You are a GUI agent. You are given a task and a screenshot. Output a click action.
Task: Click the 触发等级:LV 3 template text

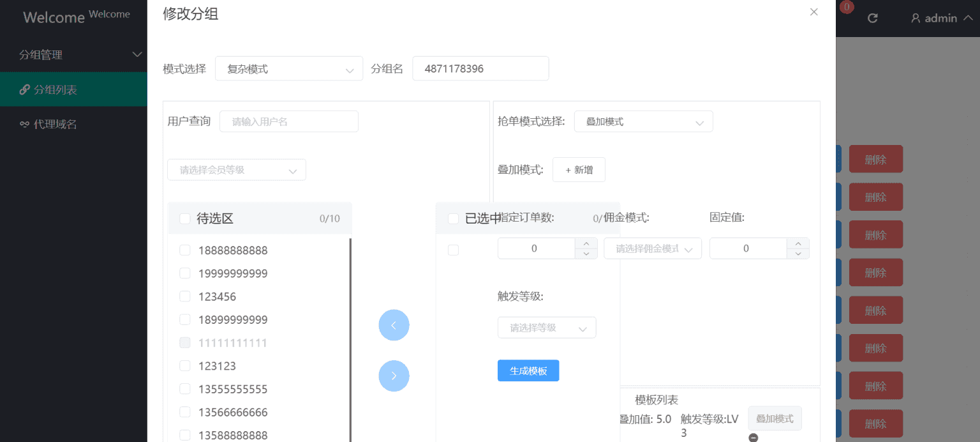point(709,425)
